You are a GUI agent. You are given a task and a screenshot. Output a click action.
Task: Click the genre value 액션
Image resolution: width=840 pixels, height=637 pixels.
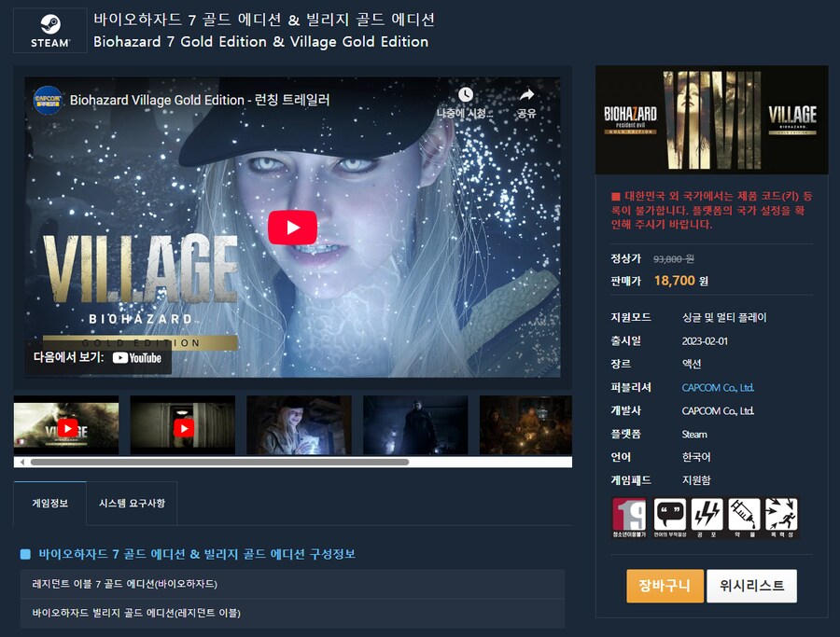point(691,364)
